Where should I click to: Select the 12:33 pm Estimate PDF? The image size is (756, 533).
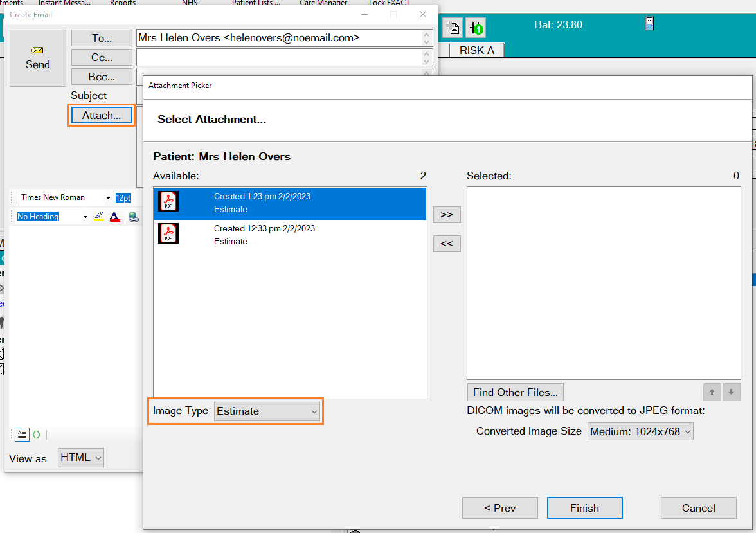290,235
